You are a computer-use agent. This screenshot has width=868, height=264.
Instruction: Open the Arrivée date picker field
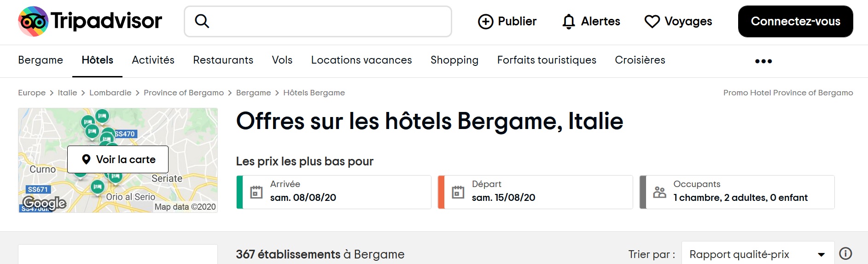point(334,192)
